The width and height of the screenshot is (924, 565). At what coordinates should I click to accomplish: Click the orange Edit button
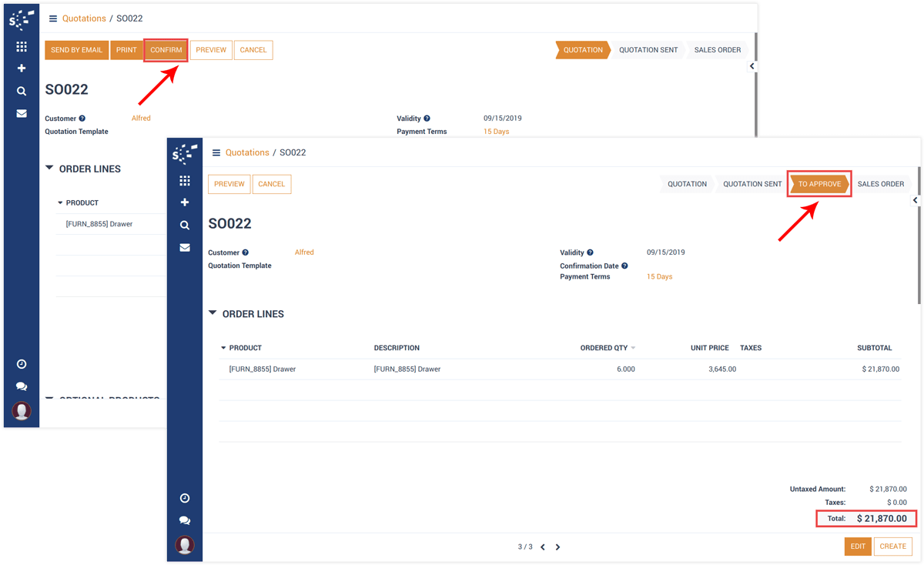point(858,547)
